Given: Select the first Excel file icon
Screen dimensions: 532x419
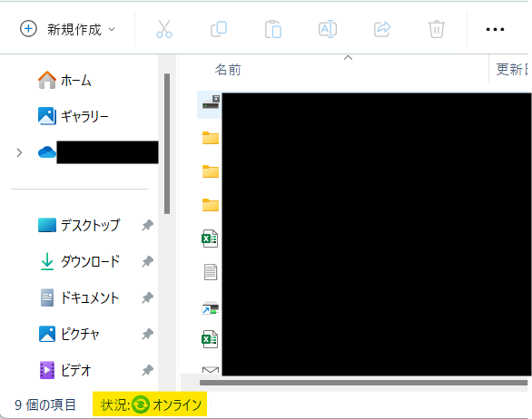Looking at the screenshot, I should [210, 239].
